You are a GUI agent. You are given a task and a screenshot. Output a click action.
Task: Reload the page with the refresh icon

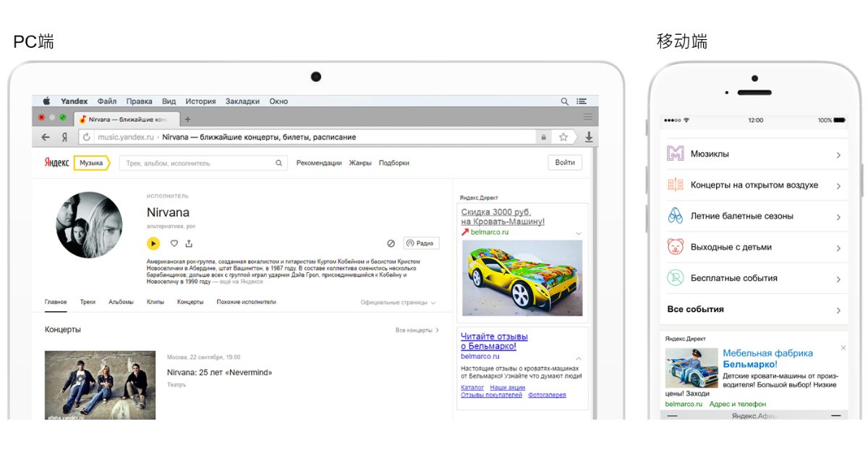87,137
